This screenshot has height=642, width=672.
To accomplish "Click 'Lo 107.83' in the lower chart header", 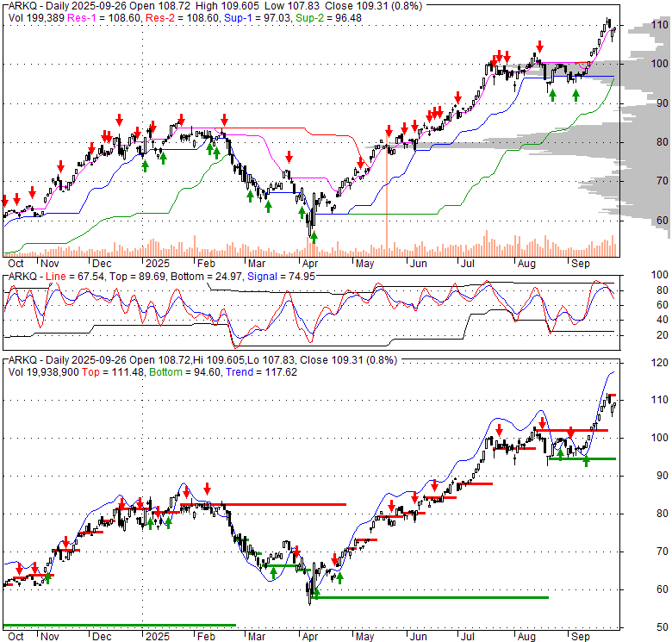I will [x=270, y=360].
